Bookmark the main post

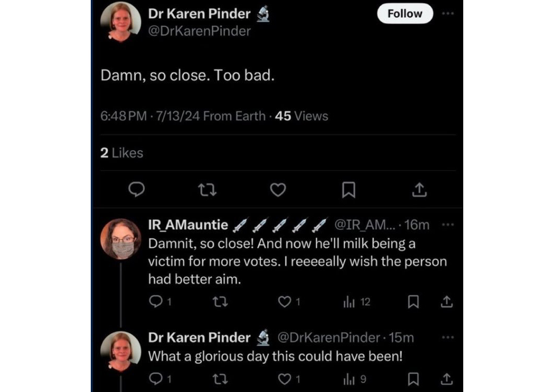pos(348,191)
